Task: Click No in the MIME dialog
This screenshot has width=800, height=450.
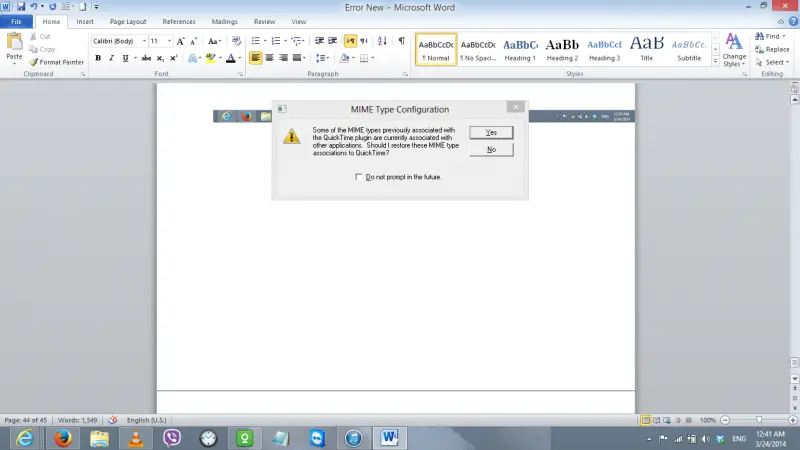Action: coord(491,150)
